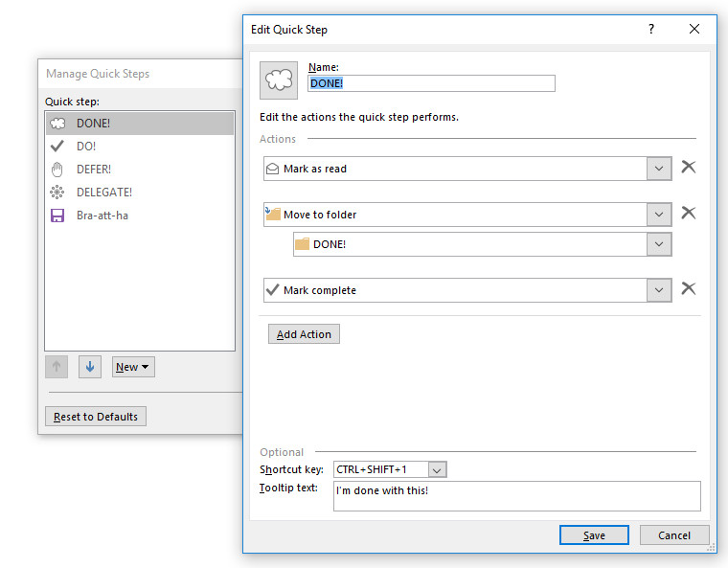Open the Move to folder action dropdown

coord(659,215)
